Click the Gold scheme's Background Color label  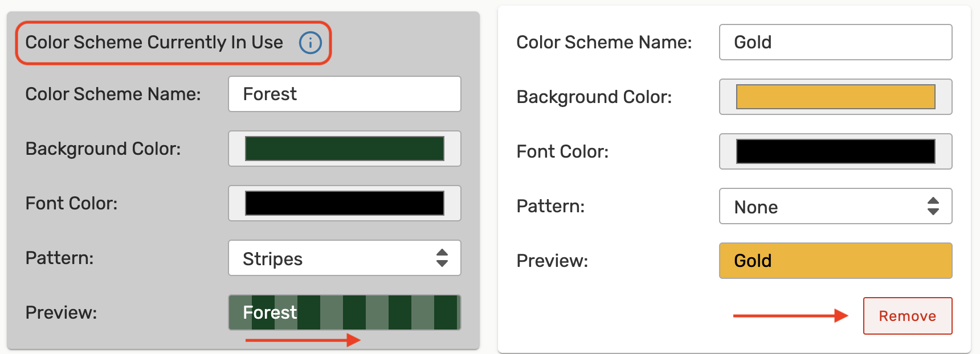[594, 97]
